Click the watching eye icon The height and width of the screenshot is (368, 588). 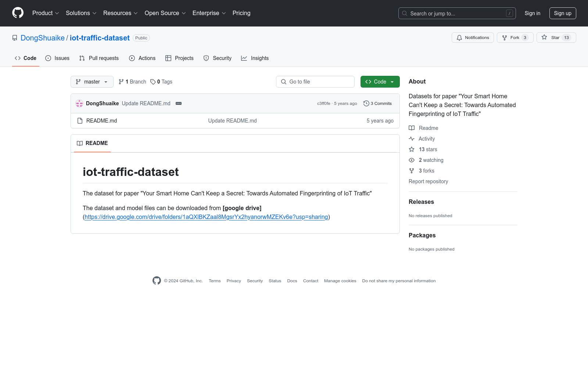[412, 160]
